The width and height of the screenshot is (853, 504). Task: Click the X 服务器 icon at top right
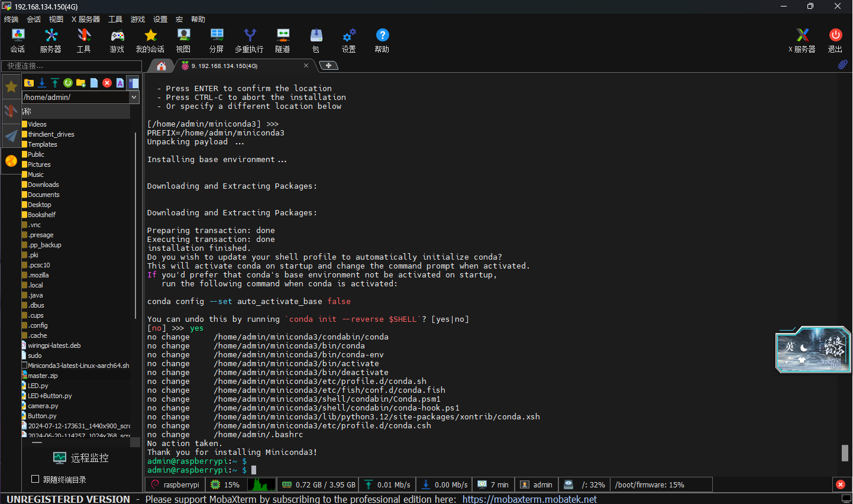802,41
